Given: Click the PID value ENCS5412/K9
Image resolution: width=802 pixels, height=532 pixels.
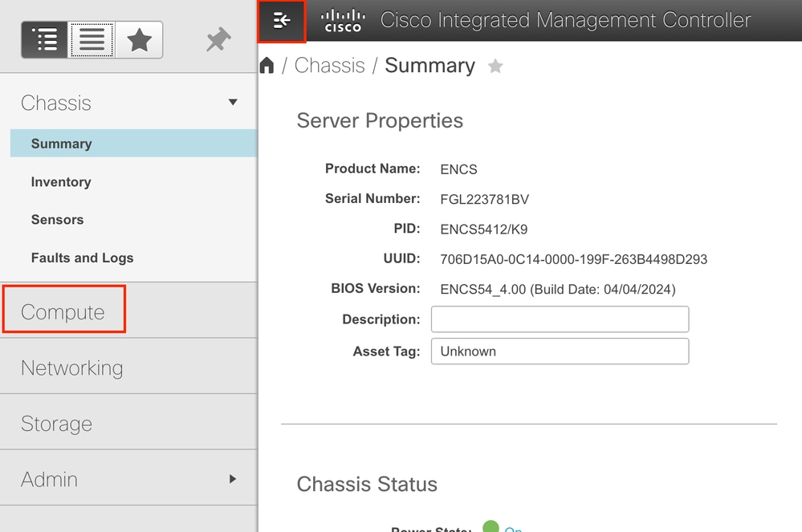Looking at the screenshot, I should [x=484, y=229].
